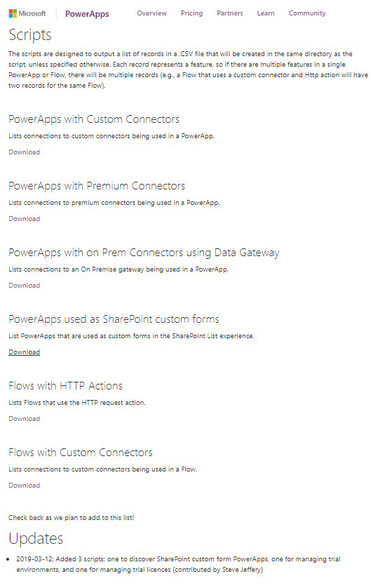Download the SharePoint custom forms script
The image size is (373, 588).
click(x=25, y=352)
